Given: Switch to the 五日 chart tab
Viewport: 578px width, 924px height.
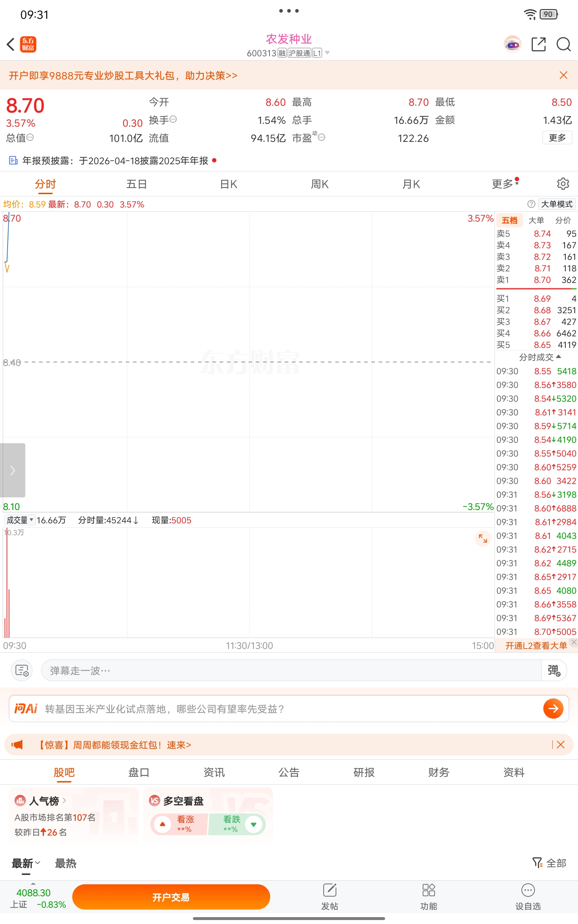Looking at the screenshot, I should 137,184.
